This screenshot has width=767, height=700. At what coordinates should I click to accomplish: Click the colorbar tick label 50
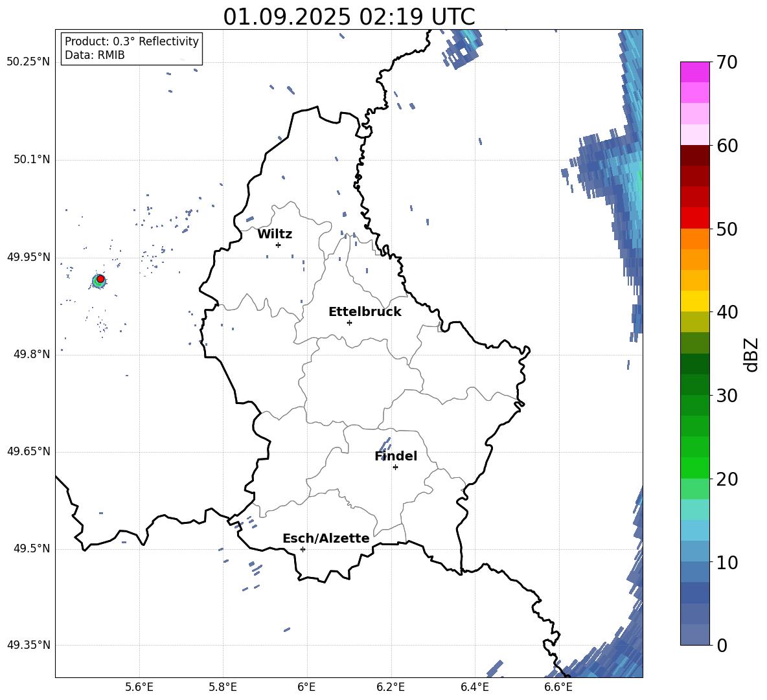point(727,229)
